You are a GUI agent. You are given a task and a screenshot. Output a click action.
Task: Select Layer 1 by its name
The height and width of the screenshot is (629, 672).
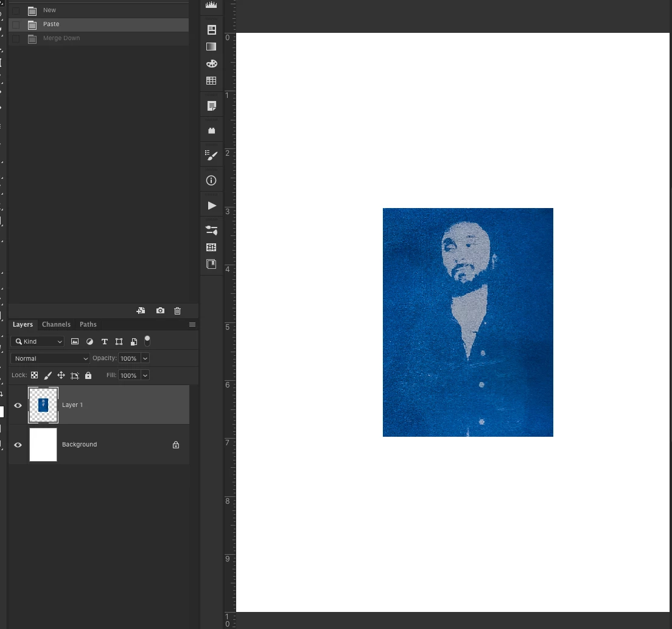point(72,405)
